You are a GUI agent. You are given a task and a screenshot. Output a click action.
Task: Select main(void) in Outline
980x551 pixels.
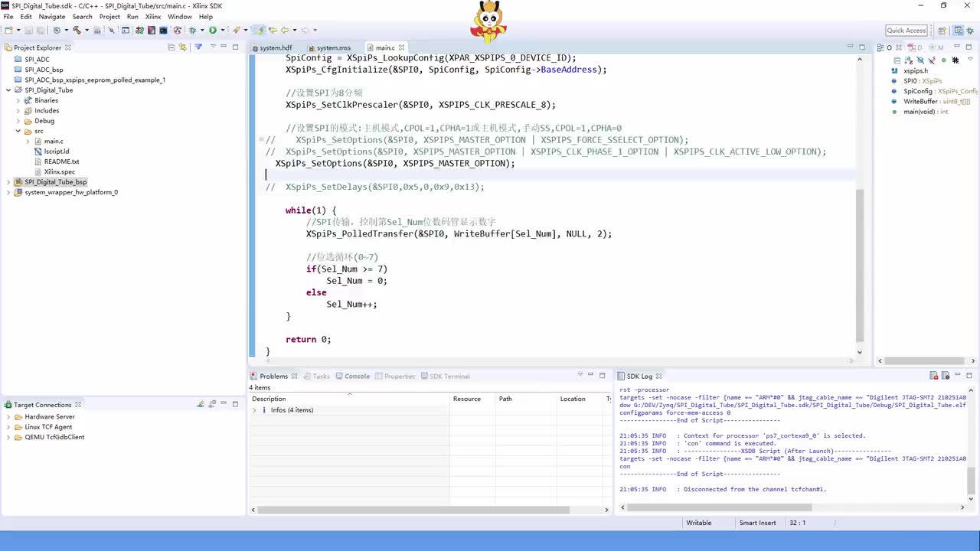925,112
